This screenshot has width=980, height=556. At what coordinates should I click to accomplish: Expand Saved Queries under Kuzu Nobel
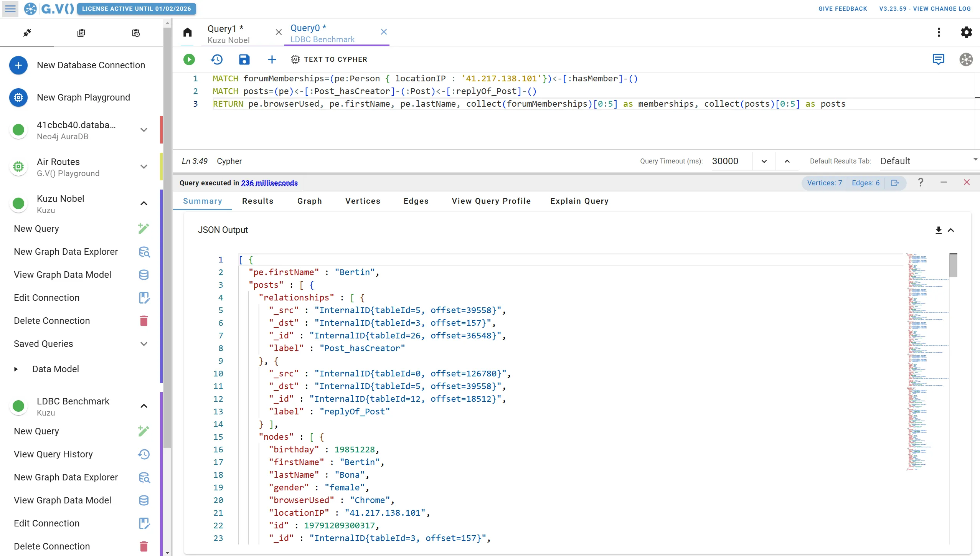tap(144, 344)
